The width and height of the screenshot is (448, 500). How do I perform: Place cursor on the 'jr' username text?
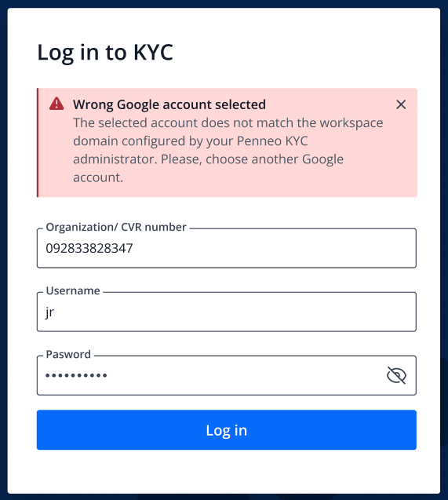[50, 312]
